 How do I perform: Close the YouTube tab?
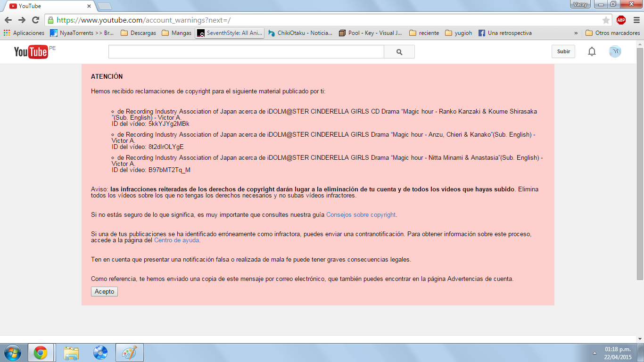pos(89,6)
